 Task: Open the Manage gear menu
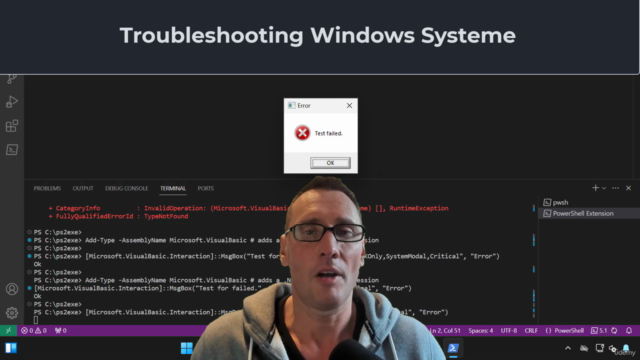12,313
